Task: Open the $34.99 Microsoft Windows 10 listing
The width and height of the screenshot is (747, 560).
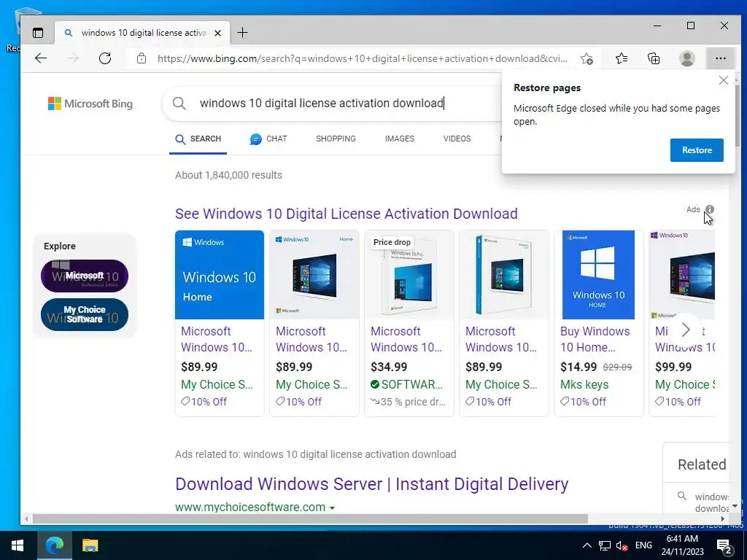Action: 406,339
